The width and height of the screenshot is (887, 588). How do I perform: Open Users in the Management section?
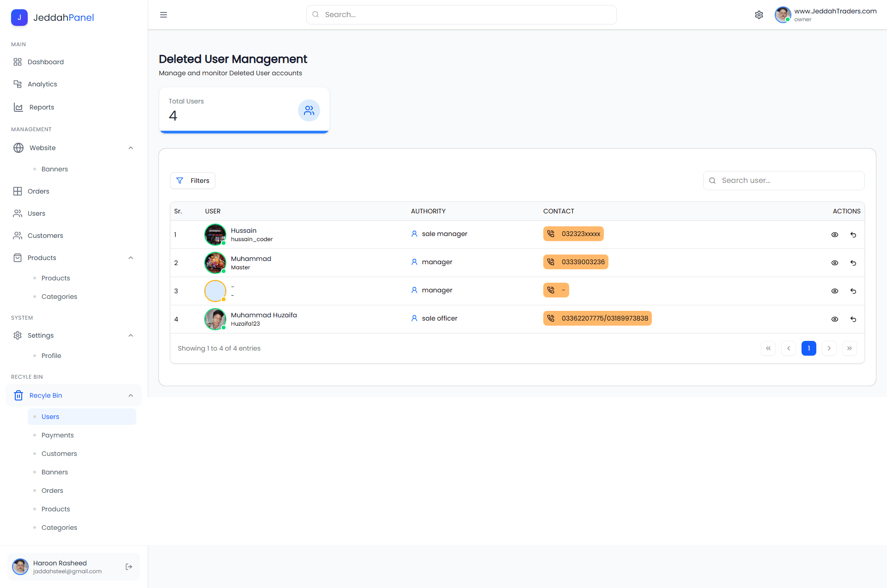(x=73, y=213)
